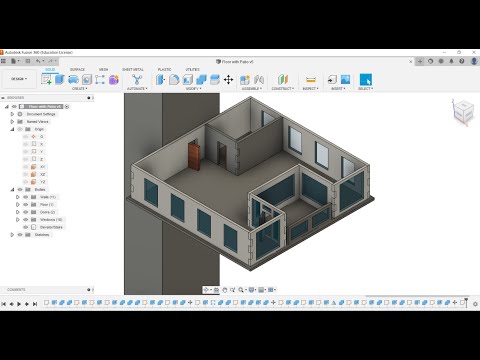The image size is (480, 360).
Task: Open the extensions icon in title bar
Action: (x=430, y=61)
